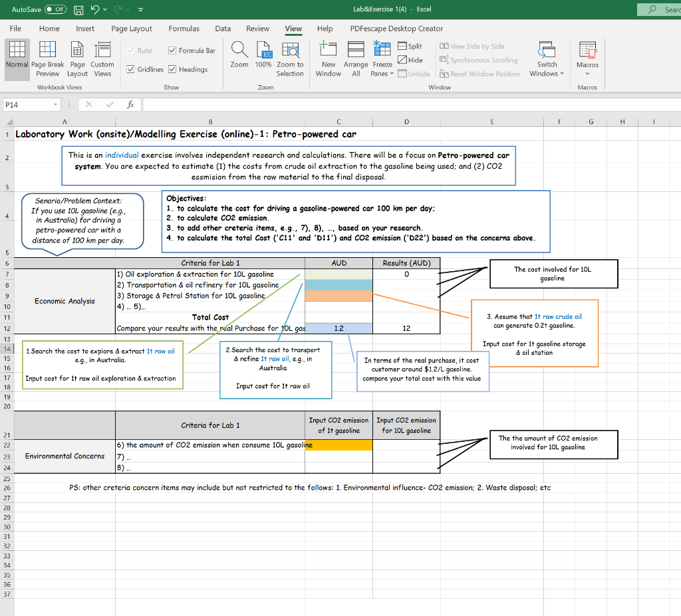681x616 pixels.
Task: Click Zoom to Selection
Action: pos(290,58)
